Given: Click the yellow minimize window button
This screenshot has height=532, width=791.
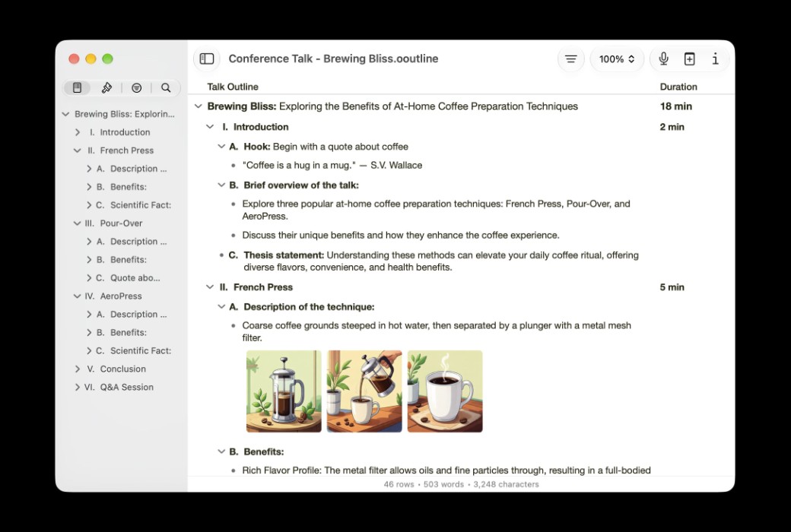Looking at the screenshot, I should click(91, 59).
